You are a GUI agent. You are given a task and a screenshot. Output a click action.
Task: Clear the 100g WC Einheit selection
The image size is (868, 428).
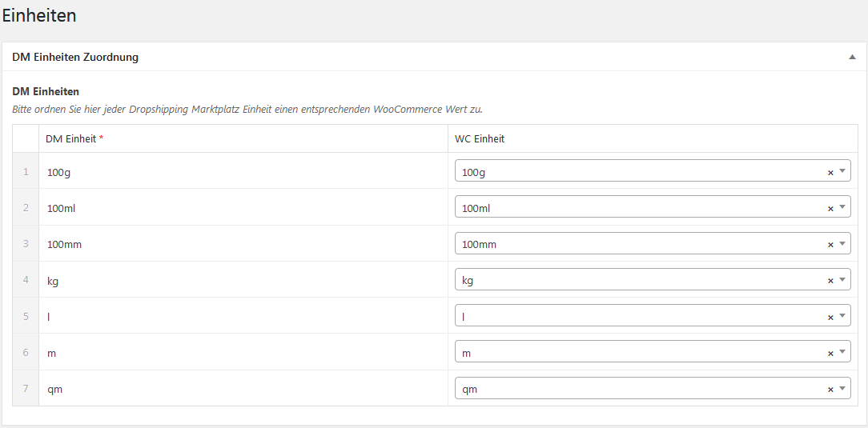(830, 173)
